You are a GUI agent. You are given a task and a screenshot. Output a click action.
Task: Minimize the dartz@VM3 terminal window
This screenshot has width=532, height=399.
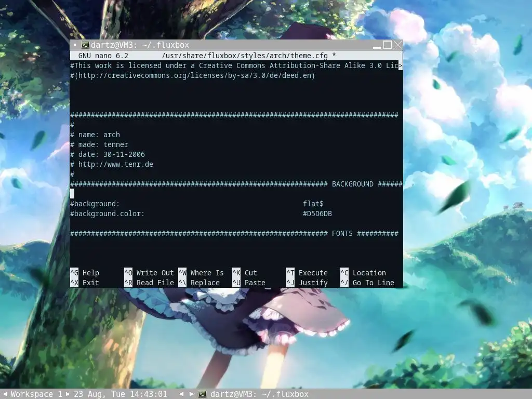click(x=377, y=45)
